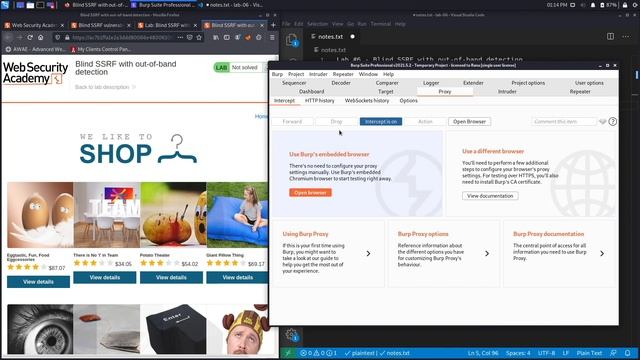Screen dimensions: 640x360
Task: Expand the Burp Proxy documentation card arrow
Action: coord(602,253)
